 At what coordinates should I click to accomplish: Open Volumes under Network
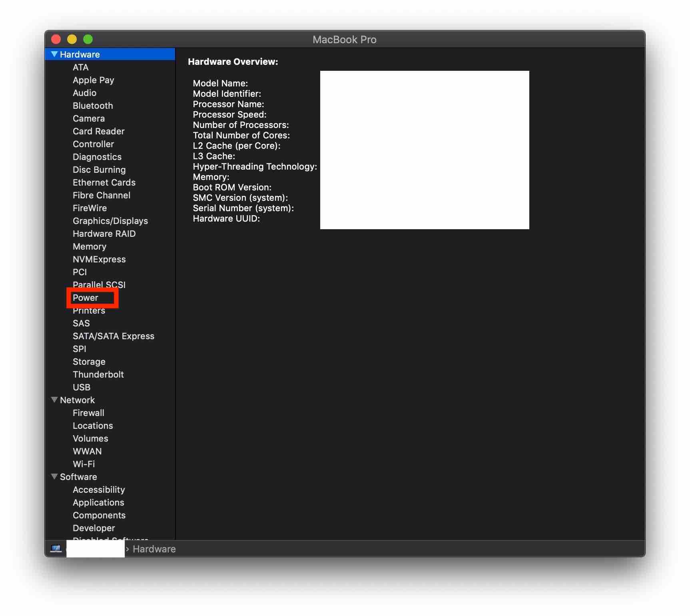tap(90, 438)
